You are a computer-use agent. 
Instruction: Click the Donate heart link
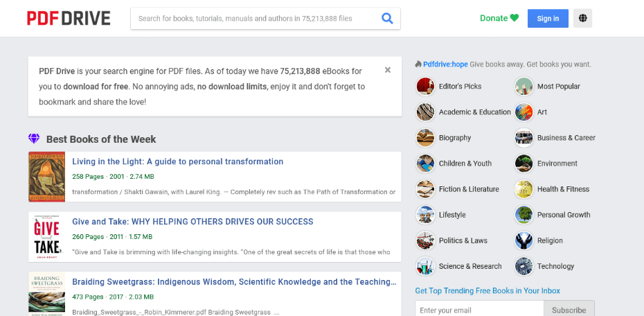[x=499, y=18]
